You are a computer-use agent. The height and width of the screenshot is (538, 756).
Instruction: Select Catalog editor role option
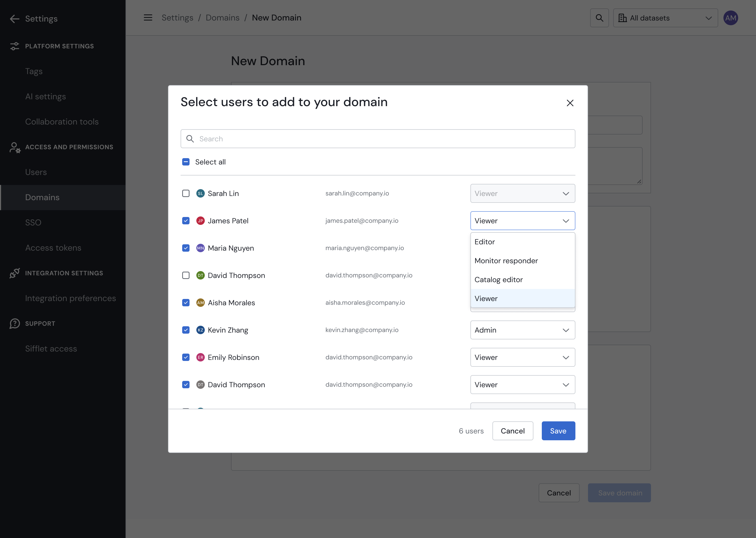pos(498,280)
